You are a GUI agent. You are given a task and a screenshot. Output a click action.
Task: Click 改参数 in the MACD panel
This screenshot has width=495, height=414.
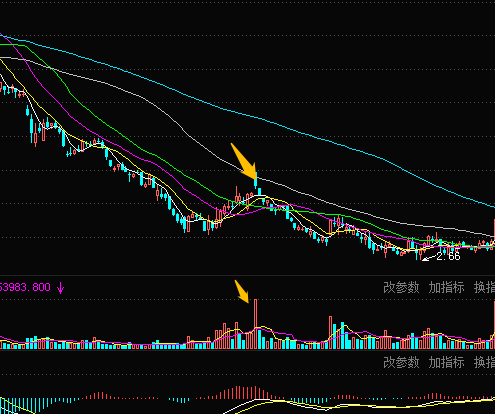click(x=401, y=362)
